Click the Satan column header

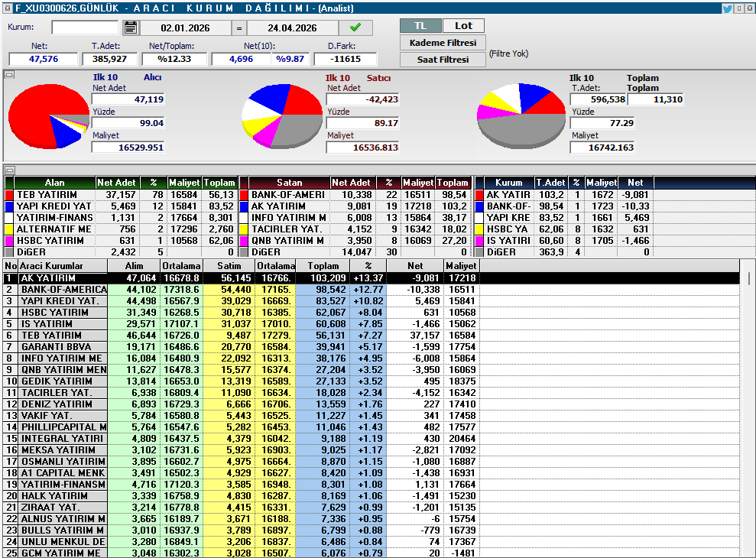[289, 183]
